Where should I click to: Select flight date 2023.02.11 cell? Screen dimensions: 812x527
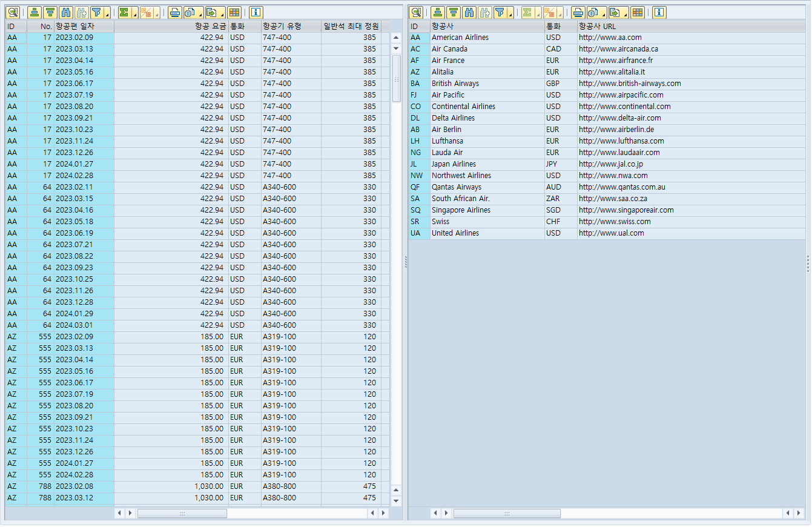click(84, 187)
